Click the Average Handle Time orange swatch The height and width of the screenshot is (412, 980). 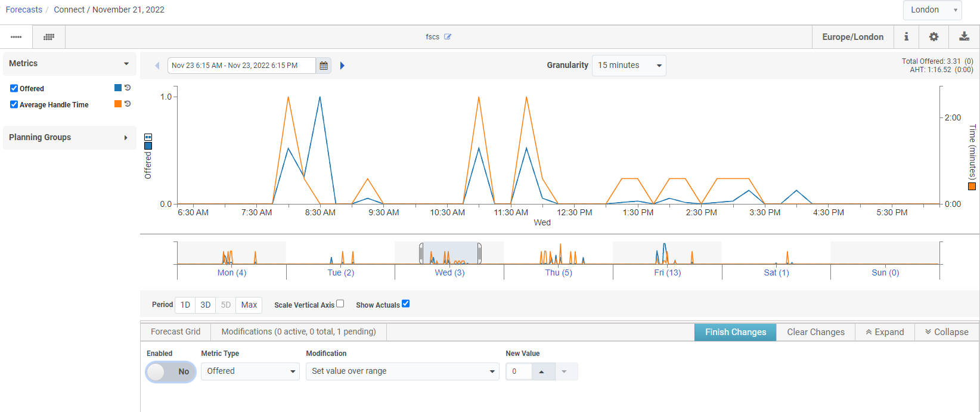tap(118, 104)
